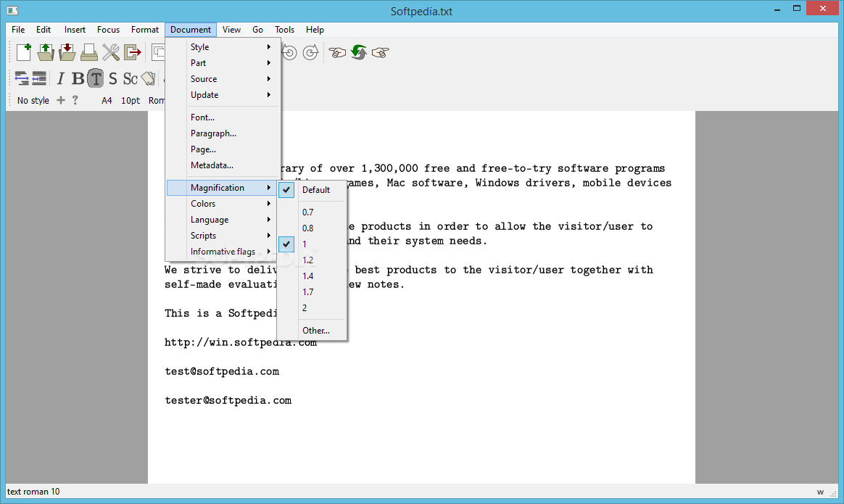Screen dimensions: 844x504
Task: Select Default magnification option
Action: point(313,189)
